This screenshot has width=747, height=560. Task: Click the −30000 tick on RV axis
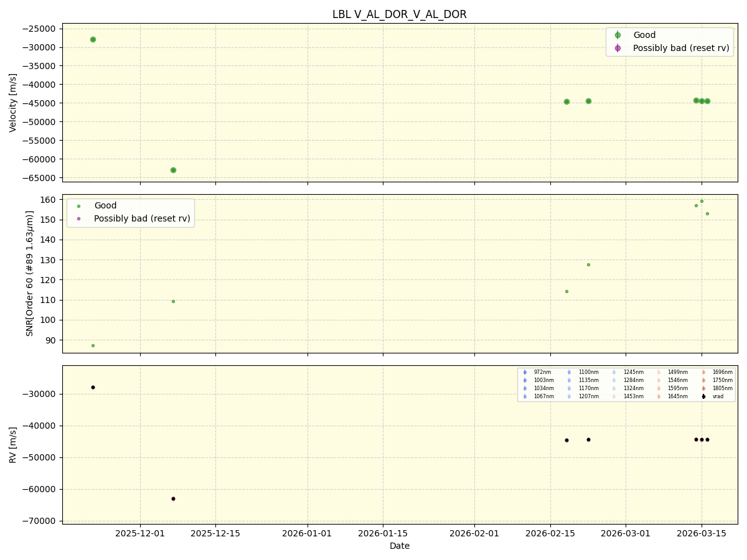(39, 394)
